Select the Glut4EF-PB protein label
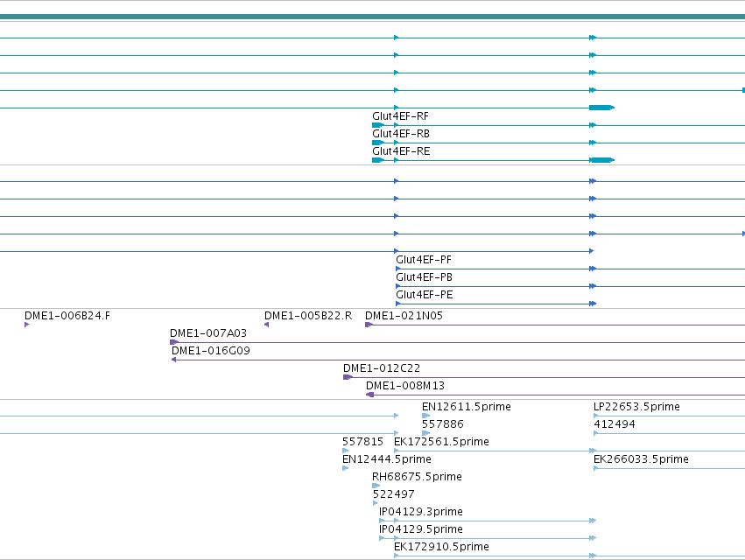Screen dimensions: 745x560 pyautogui.click(x=424, y=277)
